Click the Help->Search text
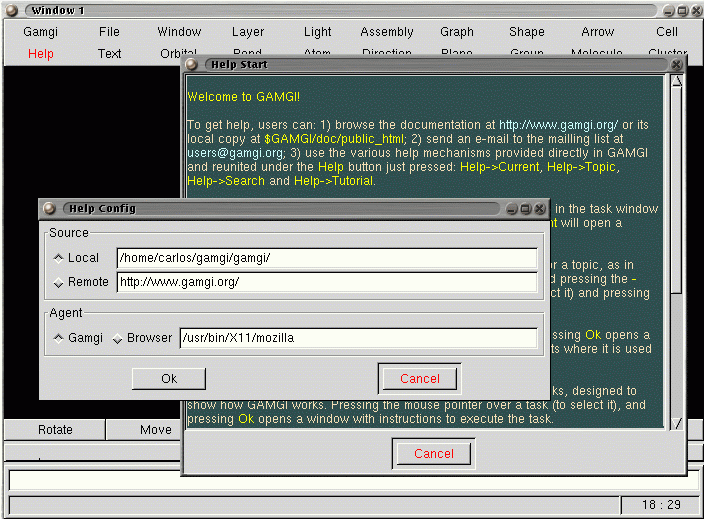Screen dimensions: 704x519 [226, 181]
